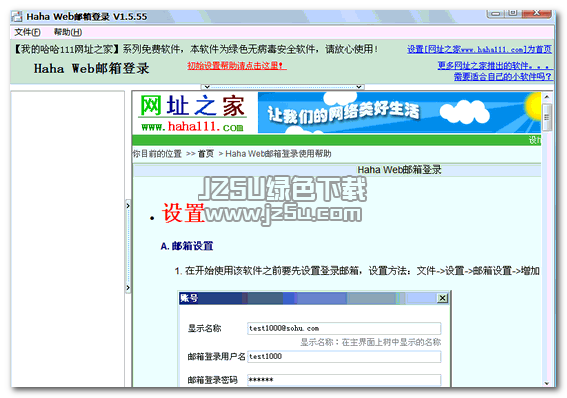
Task: Close the 账号 dialog with X button
Action: tap(443, 298)
